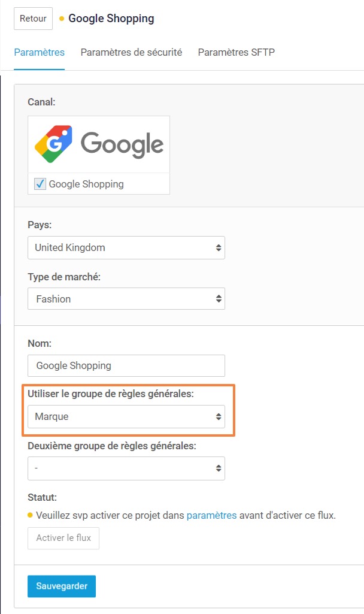The height and width of the screenshot is (614, 364).
Task: Click the arrows on Fashion selector
Action: 219,299
